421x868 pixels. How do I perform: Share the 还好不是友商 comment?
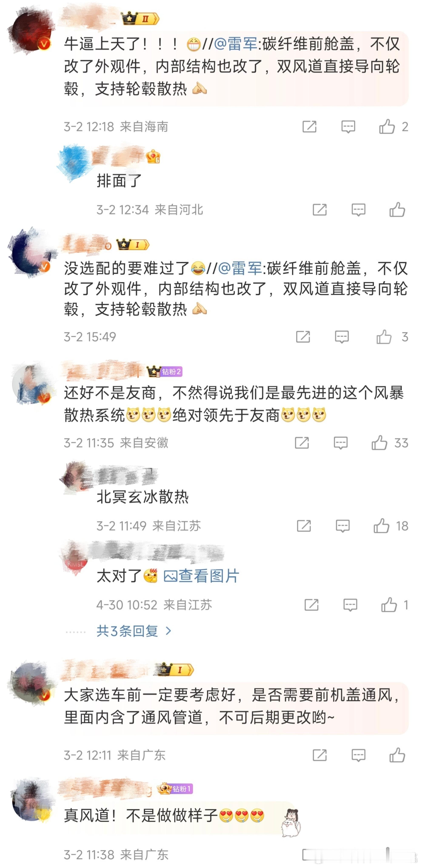tap(302, 443)
